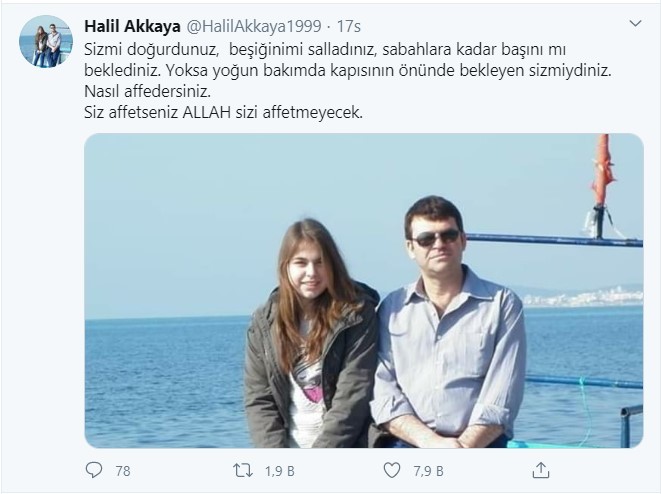Click the 78 replies count
Screen dimensions: 661x494
click(123, 471)
